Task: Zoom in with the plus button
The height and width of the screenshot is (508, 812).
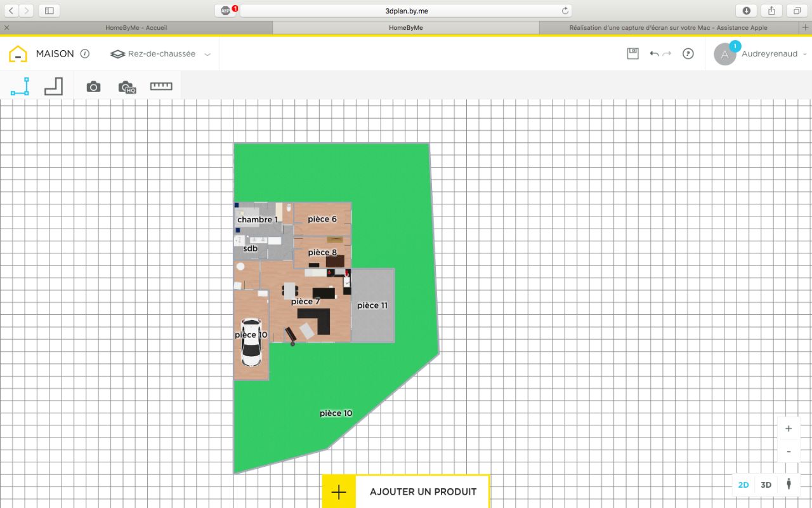Action: coord(789,429)
